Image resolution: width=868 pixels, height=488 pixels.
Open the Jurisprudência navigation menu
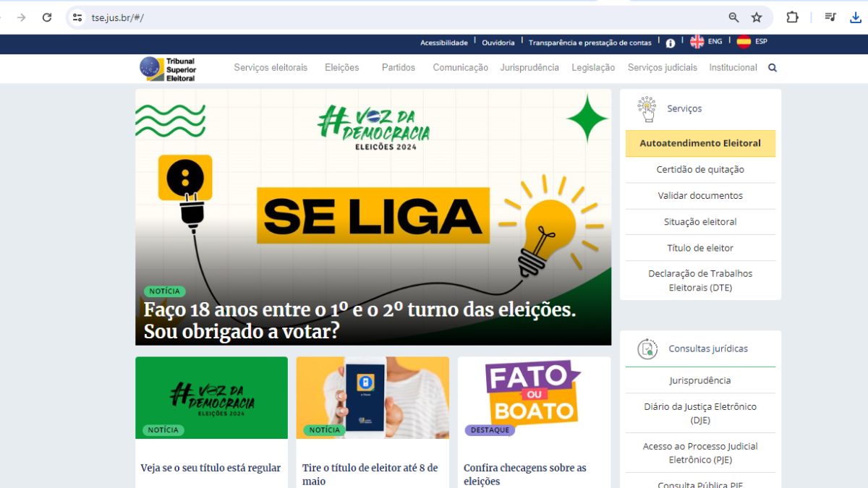[x=529, y=68]
